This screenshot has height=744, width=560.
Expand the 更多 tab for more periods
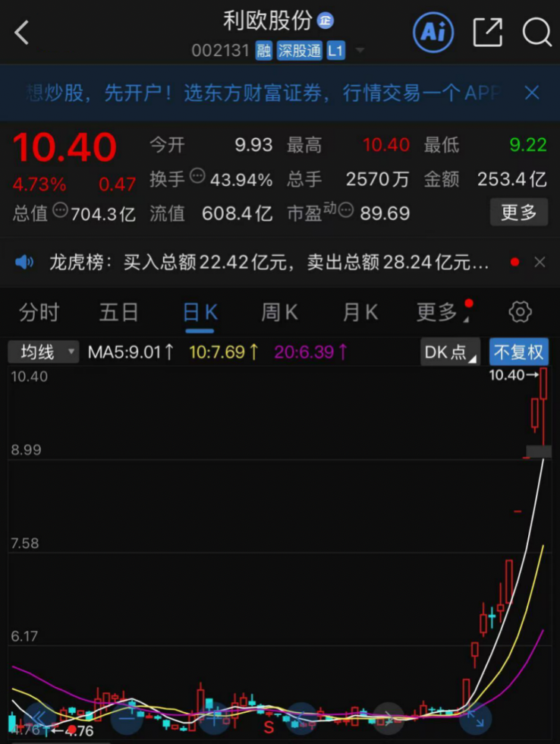(437, 312)
